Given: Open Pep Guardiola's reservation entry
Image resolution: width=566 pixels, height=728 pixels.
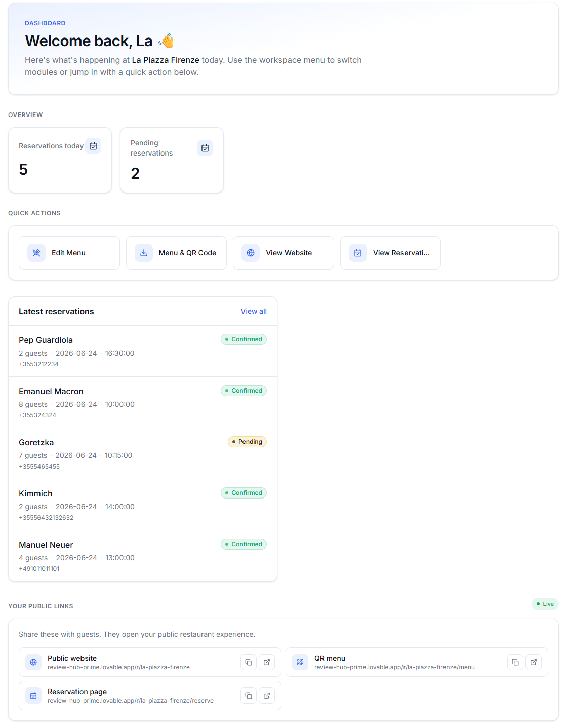Looking at the screenshot, I should 143,351.
